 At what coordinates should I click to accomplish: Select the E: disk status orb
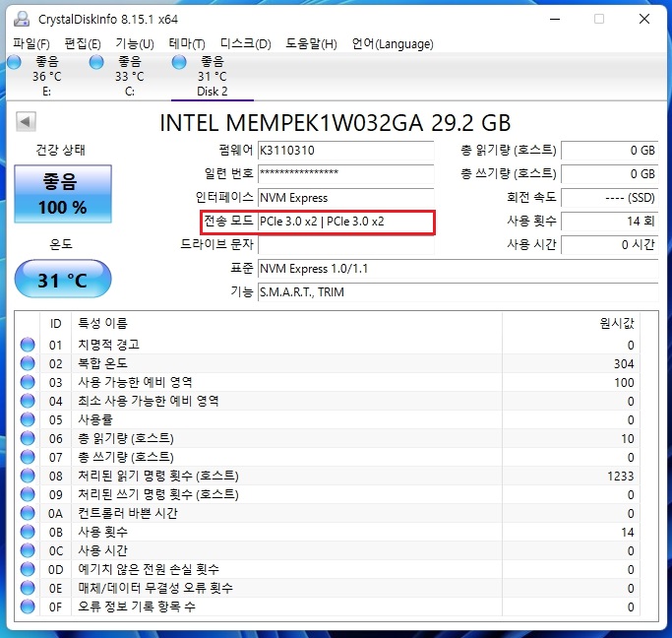point(14,63)
